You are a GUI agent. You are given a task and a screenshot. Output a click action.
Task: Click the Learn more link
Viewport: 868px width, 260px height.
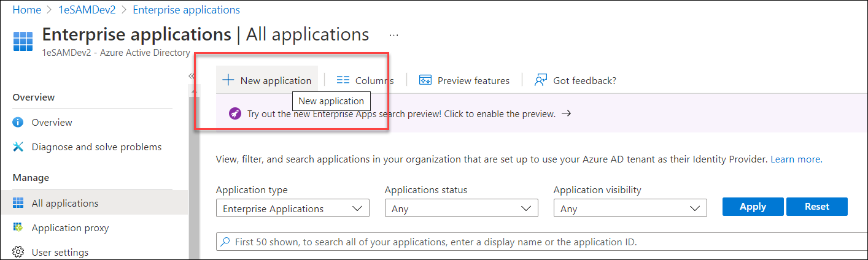click(x=796, y=159)
